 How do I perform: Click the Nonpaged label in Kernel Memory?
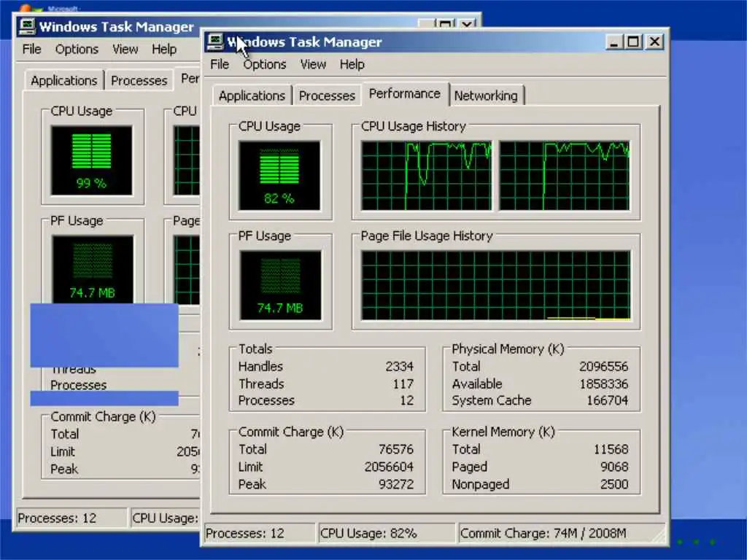tap(481, 484)
